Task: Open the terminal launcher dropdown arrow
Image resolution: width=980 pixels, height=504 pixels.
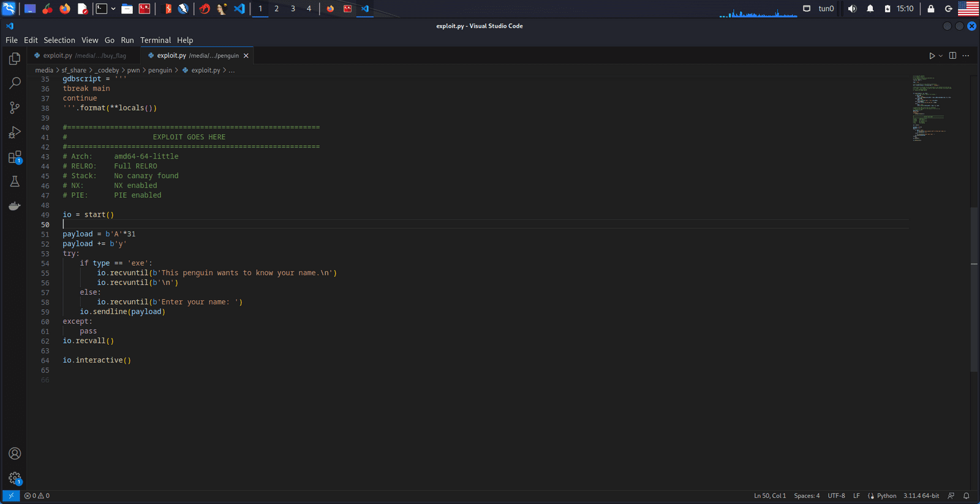Action: coord(113,9)
